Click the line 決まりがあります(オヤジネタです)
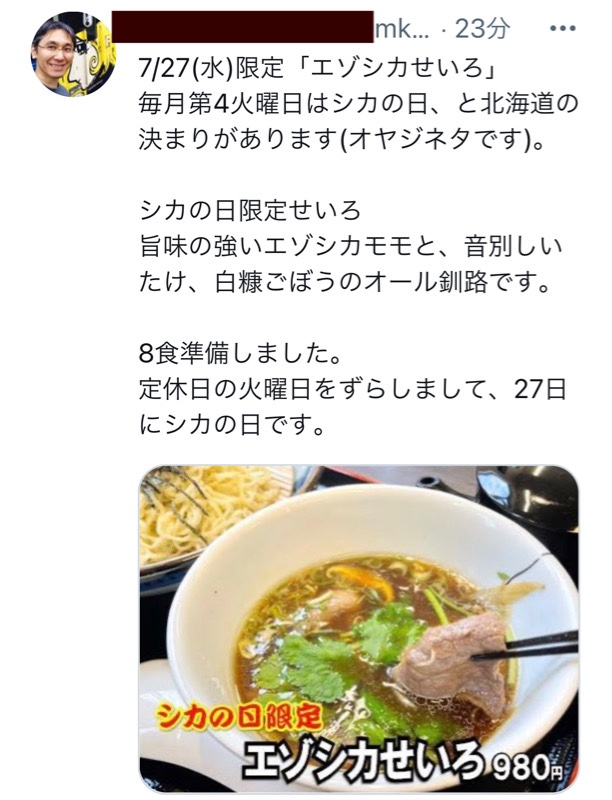The height and width of the screenshot is (800, 612). (342, 139)
